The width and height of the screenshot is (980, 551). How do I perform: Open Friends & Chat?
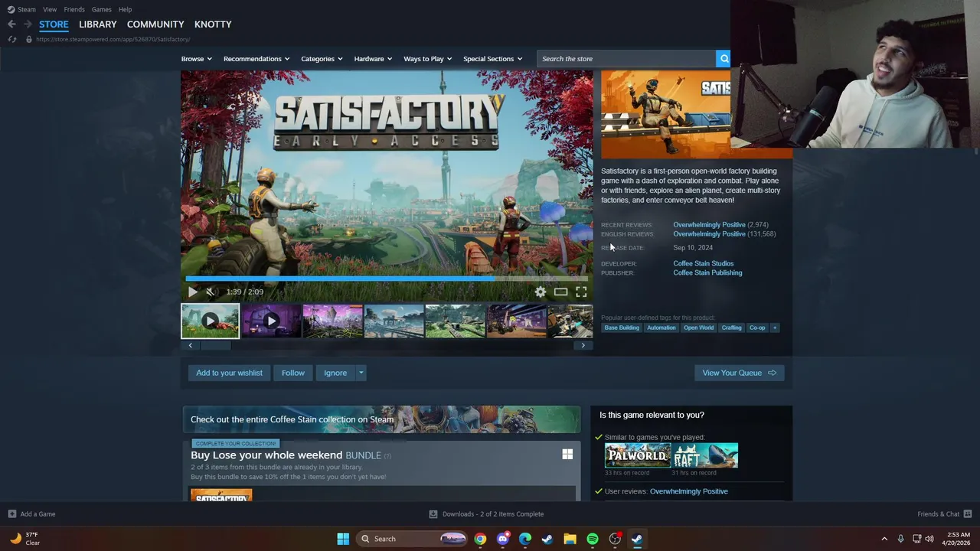(x=944, y=514)
